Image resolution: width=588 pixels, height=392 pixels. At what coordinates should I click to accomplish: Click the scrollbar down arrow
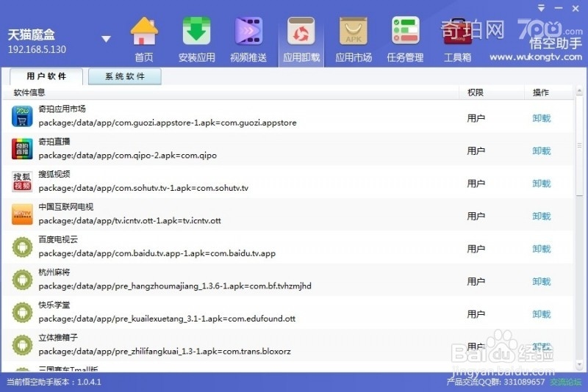(x=579, y=364)
